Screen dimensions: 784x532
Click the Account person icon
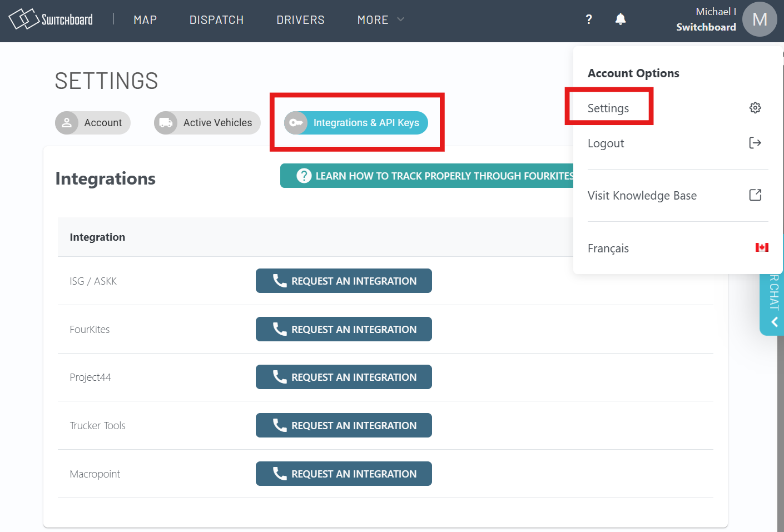[67, 123]
